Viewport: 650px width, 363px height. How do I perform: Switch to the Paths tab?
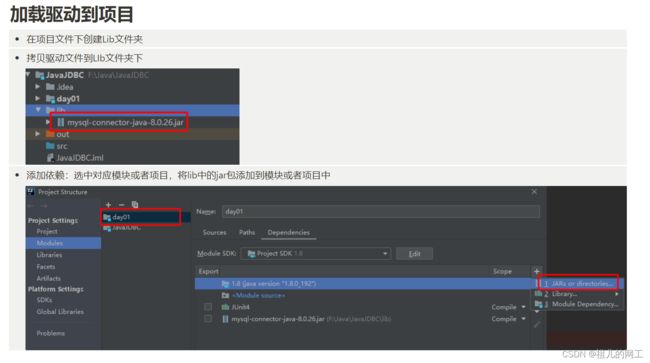pos(247,232)
